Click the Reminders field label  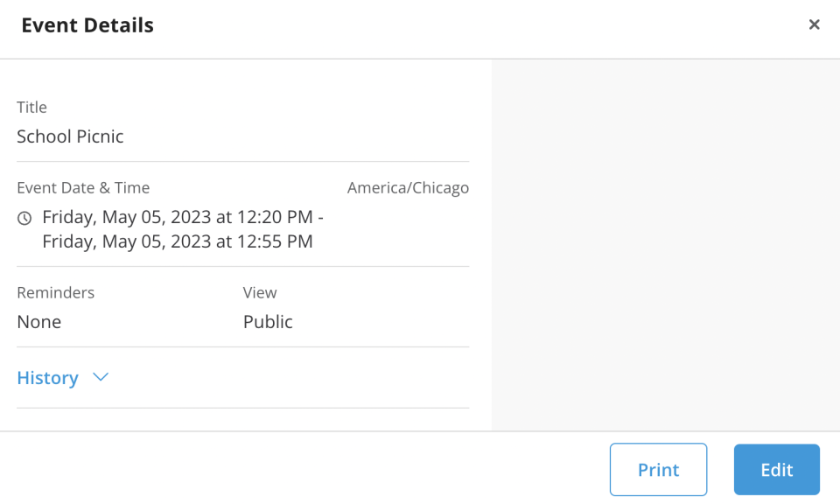[56, 293]
